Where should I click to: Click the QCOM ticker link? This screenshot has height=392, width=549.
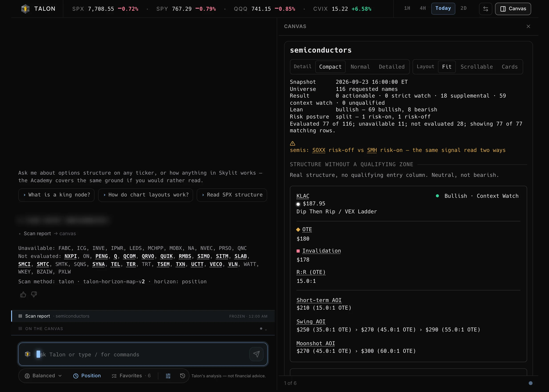click(x=129, y=256)
